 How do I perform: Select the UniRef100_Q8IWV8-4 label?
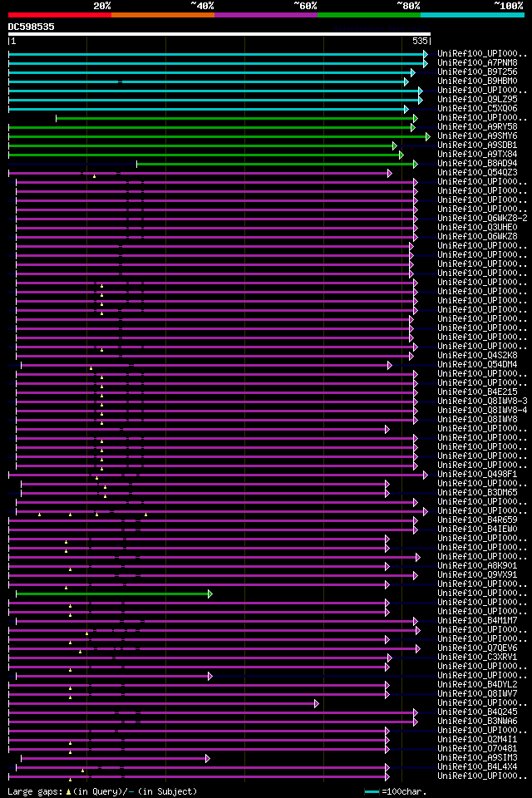coord(483,410)
